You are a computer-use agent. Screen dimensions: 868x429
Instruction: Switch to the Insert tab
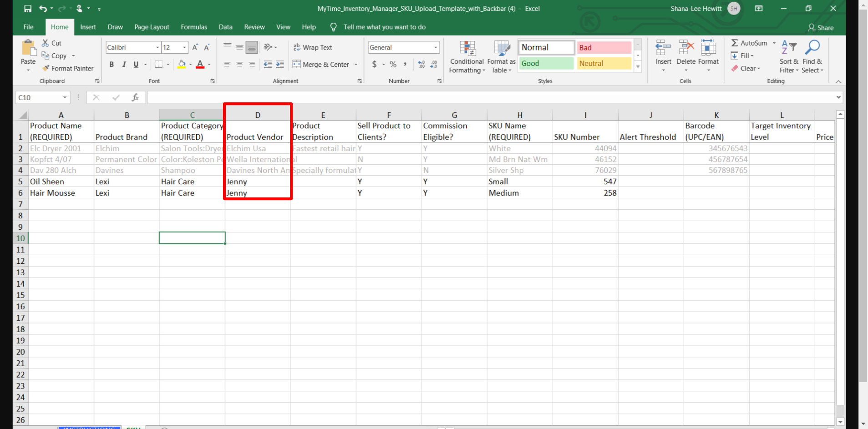pyautogui.click(x=88, y=27)
